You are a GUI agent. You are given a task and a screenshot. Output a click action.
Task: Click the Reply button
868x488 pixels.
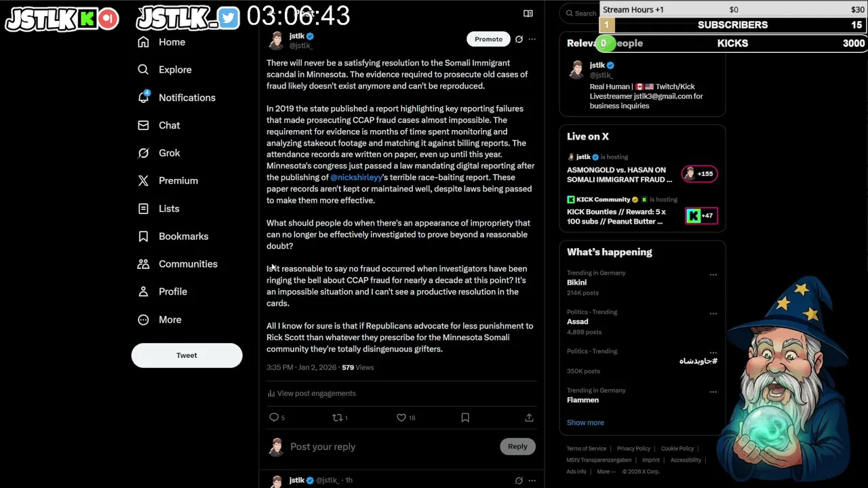[517, 446]
